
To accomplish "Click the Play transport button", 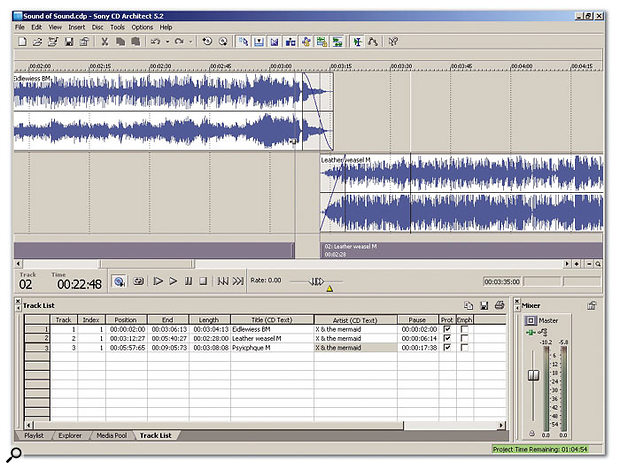I will pyautogui.click(x=173, y=281).
